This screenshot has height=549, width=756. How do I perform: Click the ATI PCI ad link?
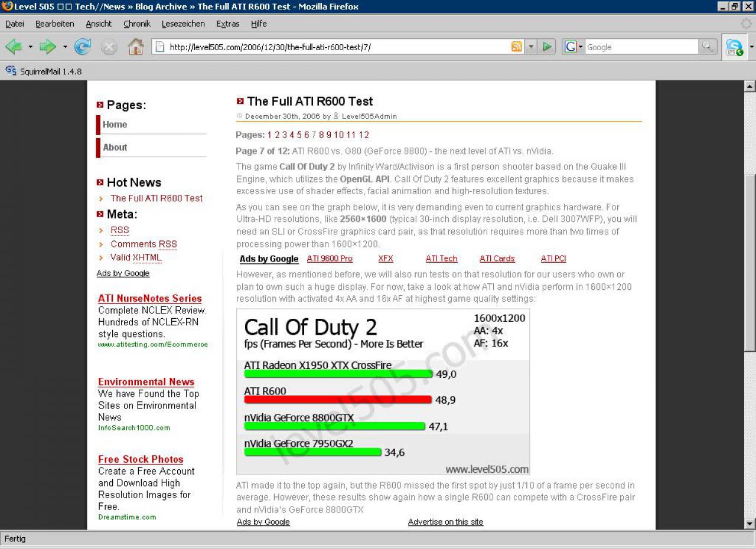coord(553,259)
